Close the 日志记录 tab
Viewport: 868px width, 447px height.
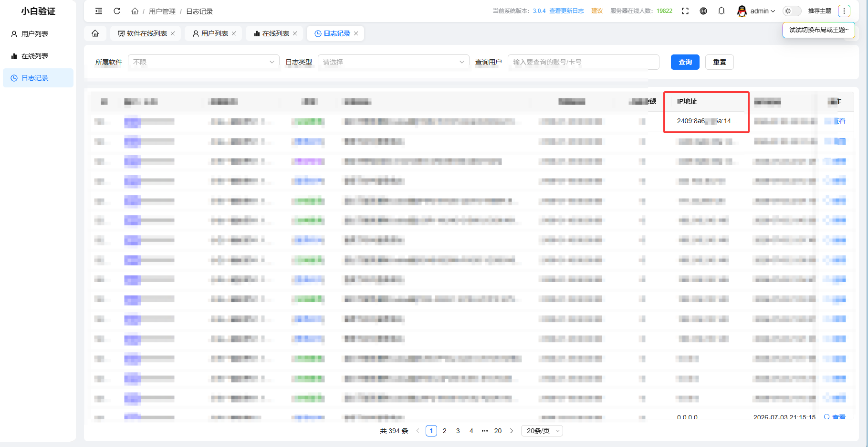point(356,33)
